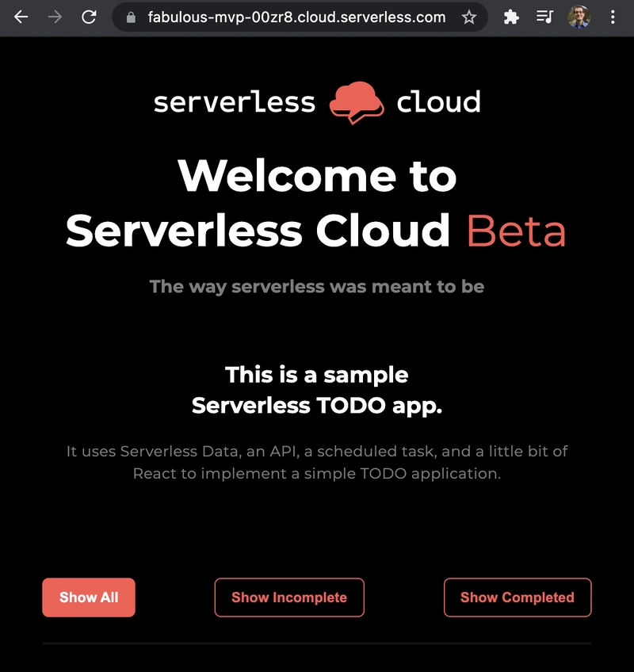Open the Chrome three-dot menu
The image size is (634, 672).
613,17
